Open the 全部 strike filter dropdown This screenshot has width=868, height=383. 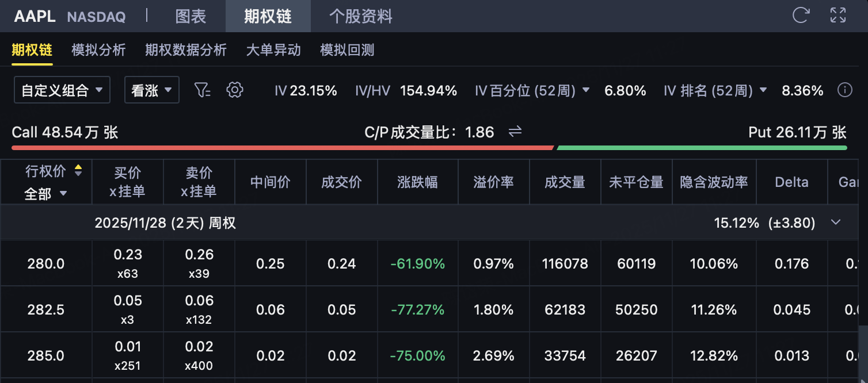click(x=46, y=194)
